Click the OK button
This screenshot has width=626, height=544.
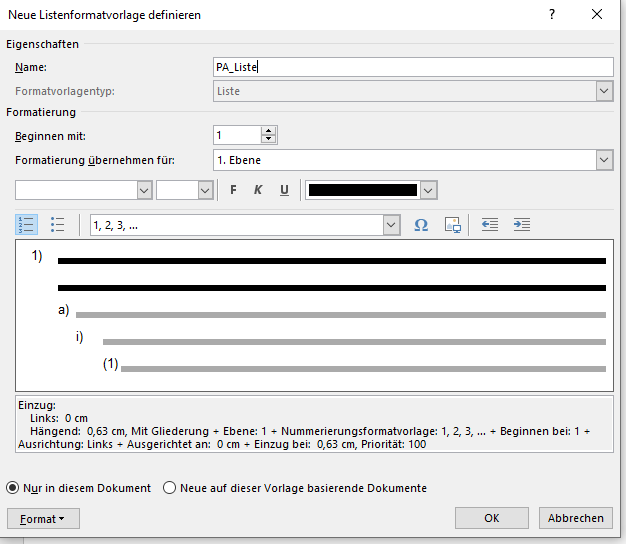(491, 518)
